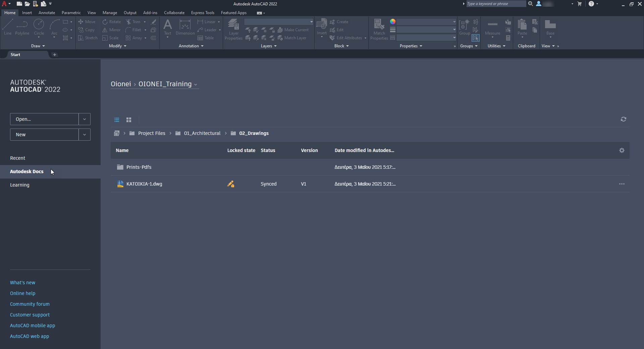This screenshot has width=644, height=349.
Task: Refresh the Autodesk Docs file list
Action: point(623,119)
